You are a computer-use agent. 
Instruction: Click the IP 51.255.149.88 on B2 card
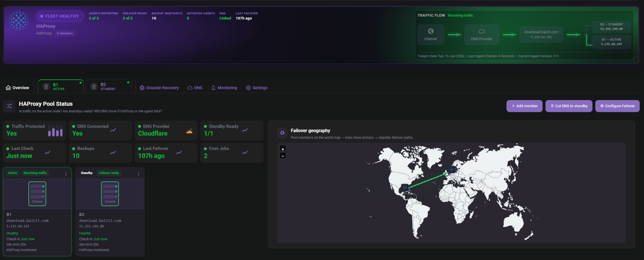coord(92,226)
